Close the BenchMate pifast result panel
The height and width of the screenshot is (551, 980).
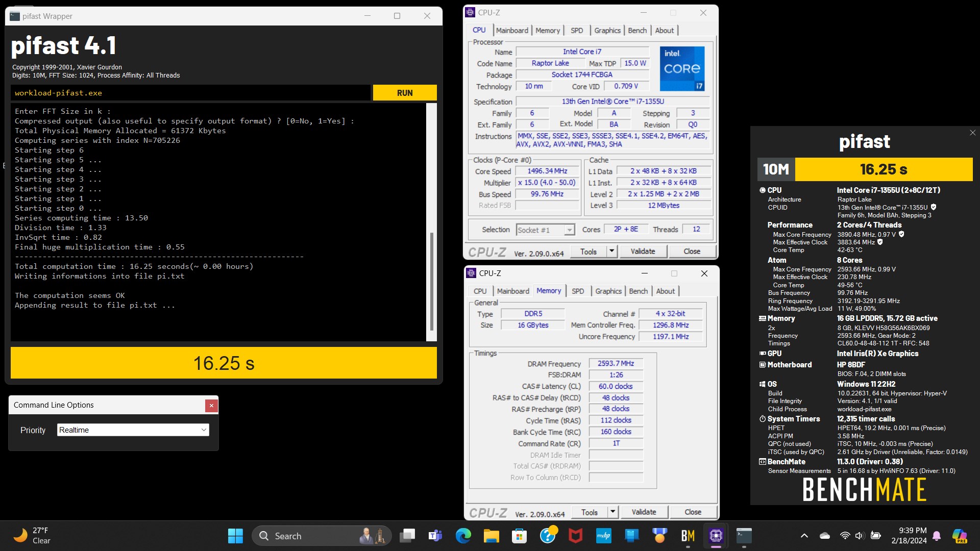[972, 133]
